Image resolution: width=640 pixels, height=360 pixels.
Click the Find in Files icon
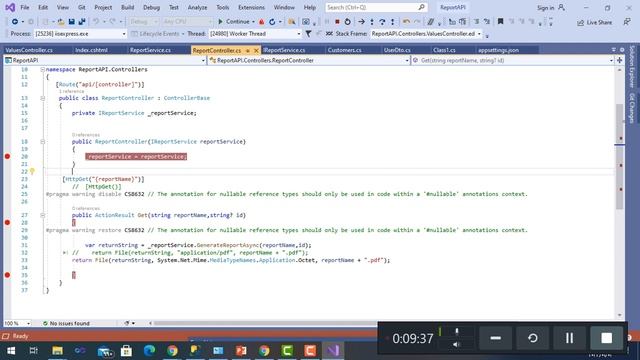pyautogui.click(x=292, y=22)
